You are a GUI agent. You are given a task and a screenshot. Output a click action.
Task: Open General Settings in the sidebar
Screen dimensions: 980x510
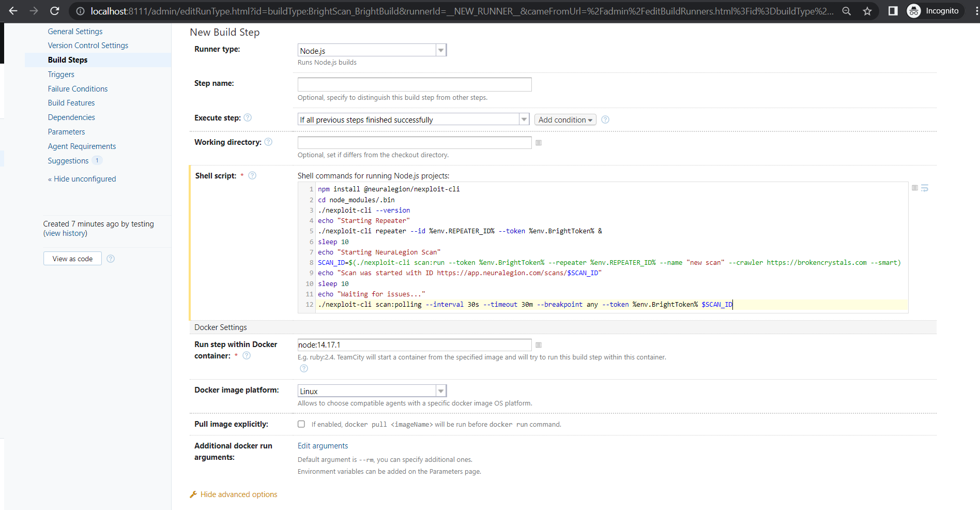pyautogui.click(x=75, y=32)
